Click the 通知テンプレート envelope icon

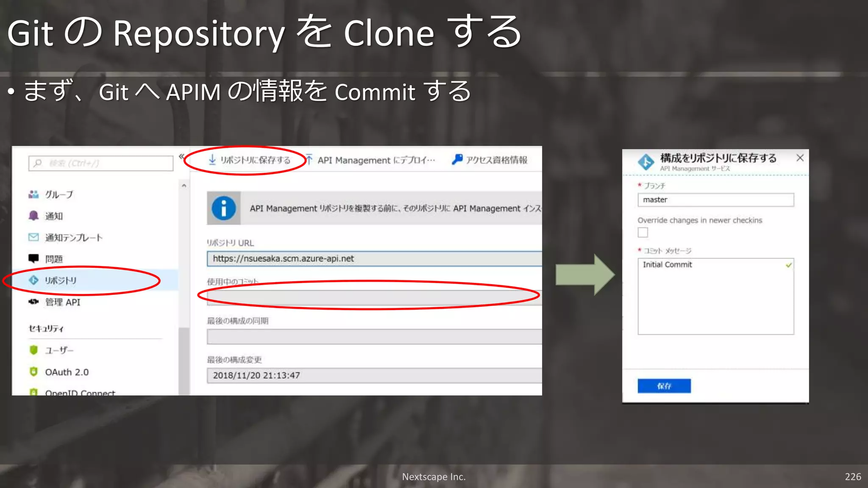(33, 237)
